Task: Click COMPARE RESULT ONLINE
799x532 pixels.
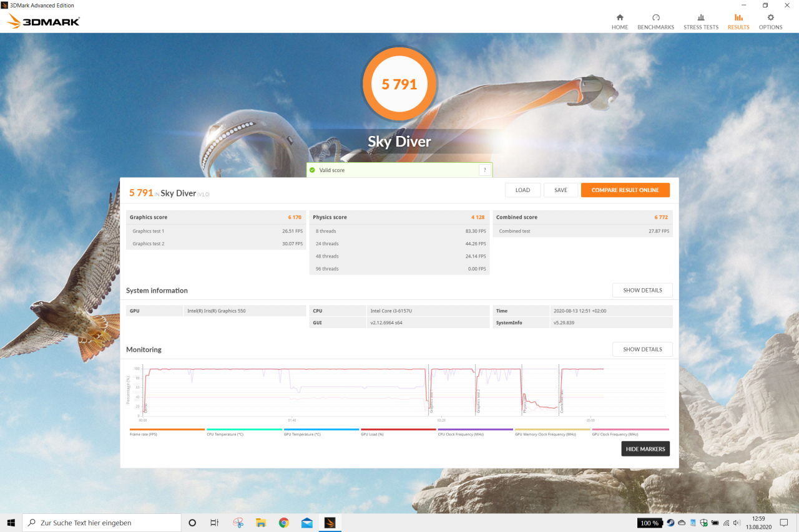Action: pyautogui.click(x=625, y=190)
